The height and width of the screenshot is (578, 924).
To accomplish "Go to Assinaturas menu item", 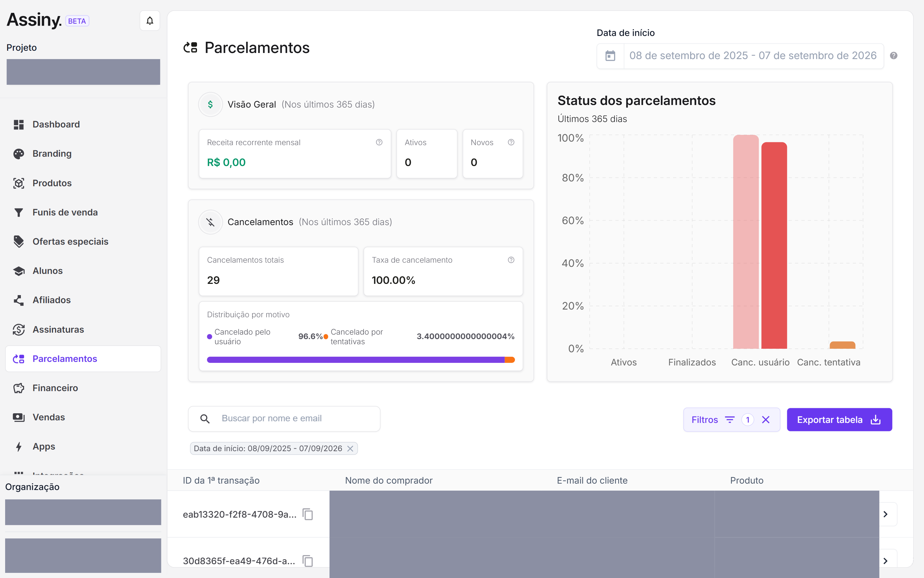I will click(x=83, y=329).
